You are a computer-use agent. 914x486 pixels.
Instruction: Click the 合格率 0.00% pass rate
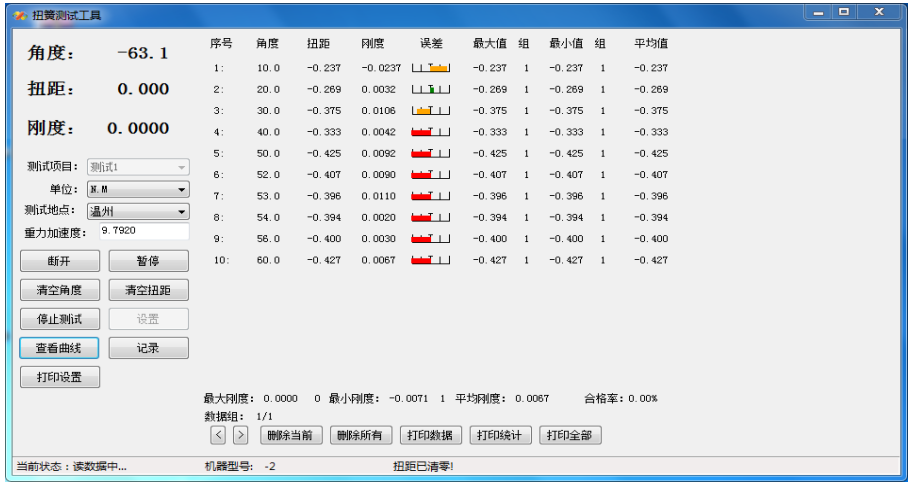621,399
